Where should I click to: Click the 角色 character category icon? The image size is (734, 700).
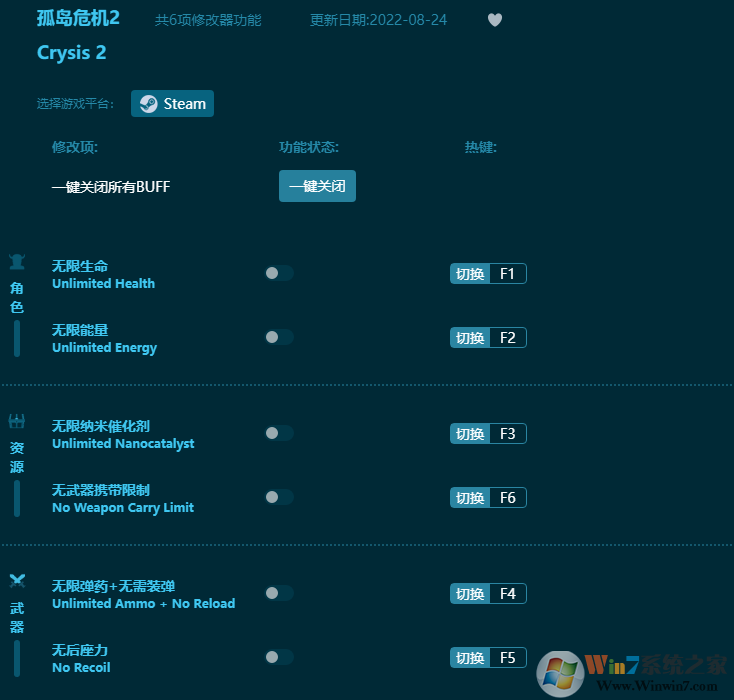[x=17, y=262]
